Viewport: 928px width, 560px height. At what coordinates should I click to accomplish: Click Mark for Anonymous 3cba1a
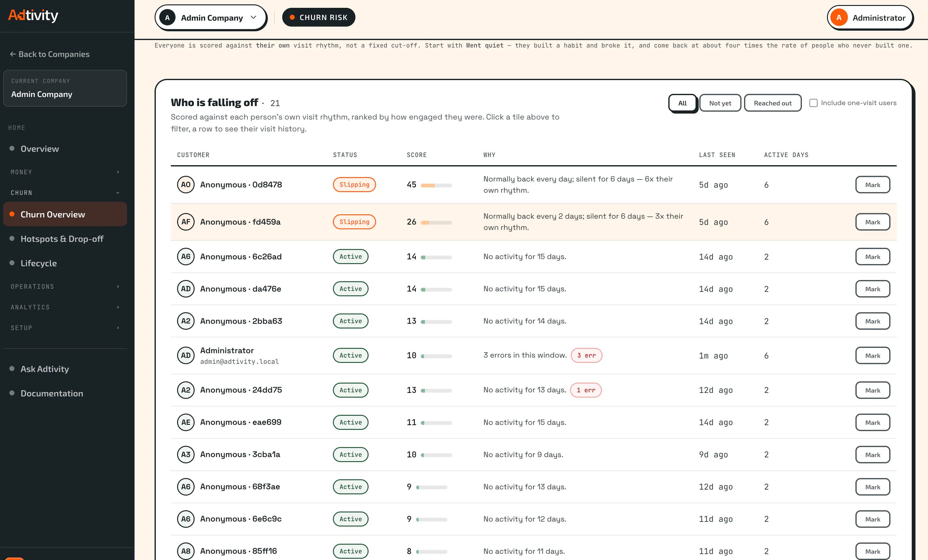point(873,455)
